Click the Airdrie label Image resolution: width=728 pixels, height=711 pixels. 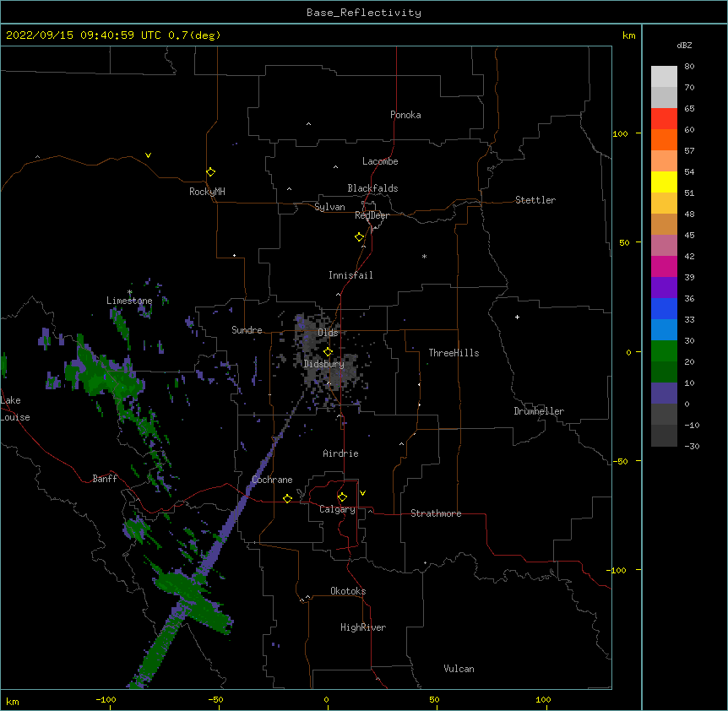tap(340, 453)
